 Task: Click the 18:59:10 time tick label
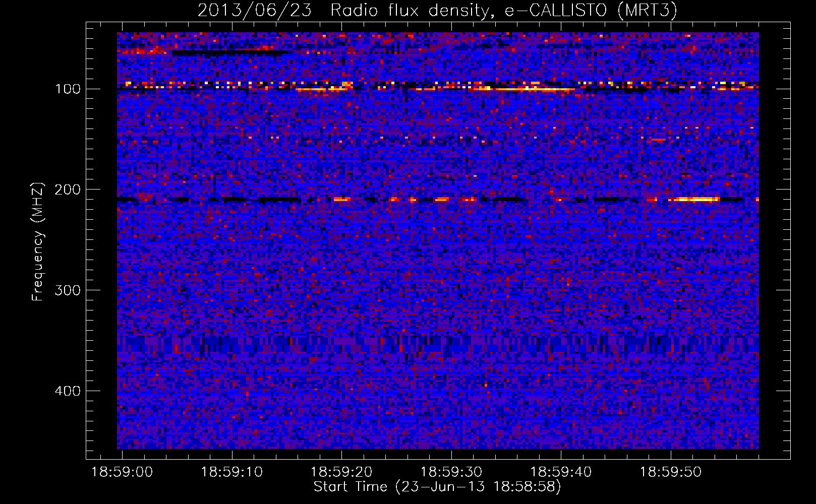[232, 472]
